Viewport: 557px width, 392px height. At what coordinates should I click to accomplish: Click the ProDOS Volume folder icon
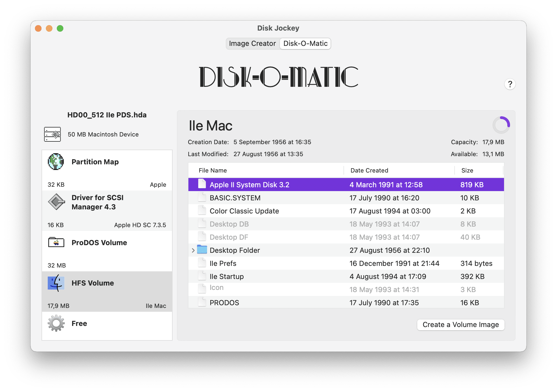pyautogui.click(x=56, y=242)
